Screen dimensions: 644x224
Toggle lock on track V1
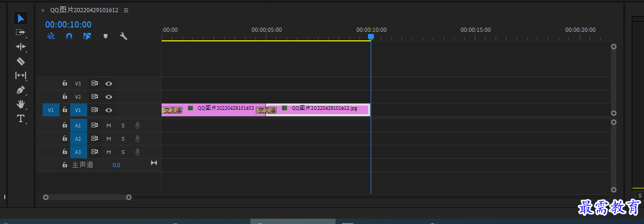coord(65,110)
